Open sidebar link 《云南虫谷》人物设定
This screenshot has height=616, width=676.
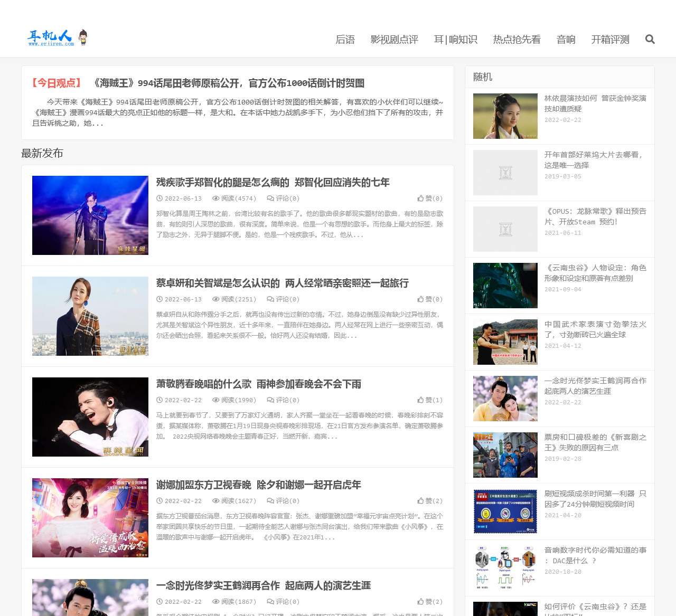coord(595,273)
